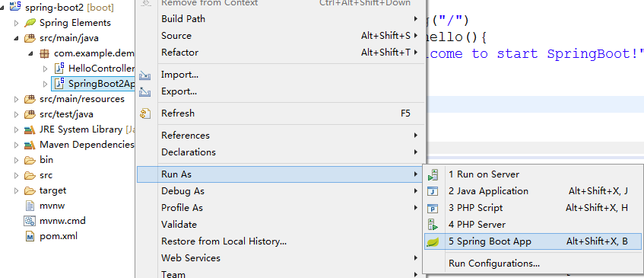The image size is (644, 278).
Task: Open the Web Services submenu
Action: click(x=281, y=258)
